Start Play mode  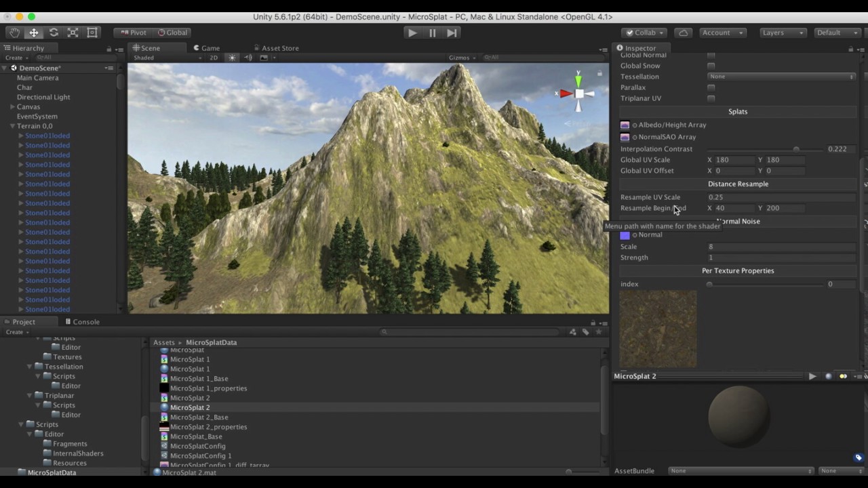(412, 33)
